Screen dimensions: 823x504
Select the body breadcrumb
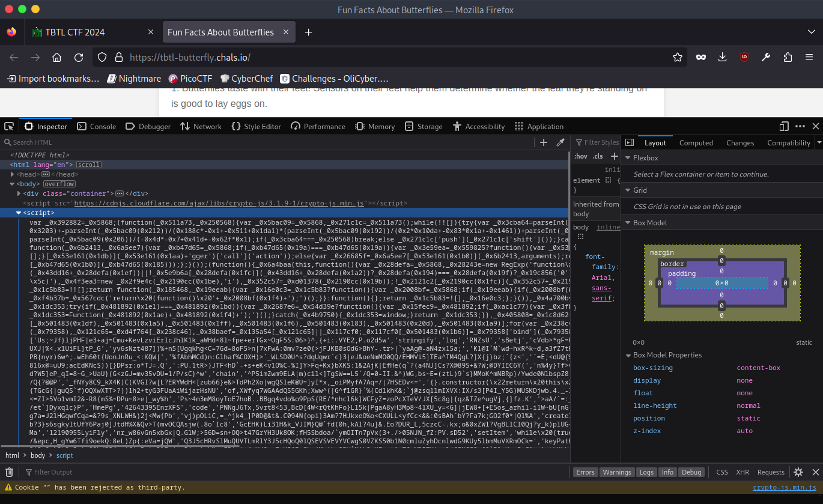38,455
